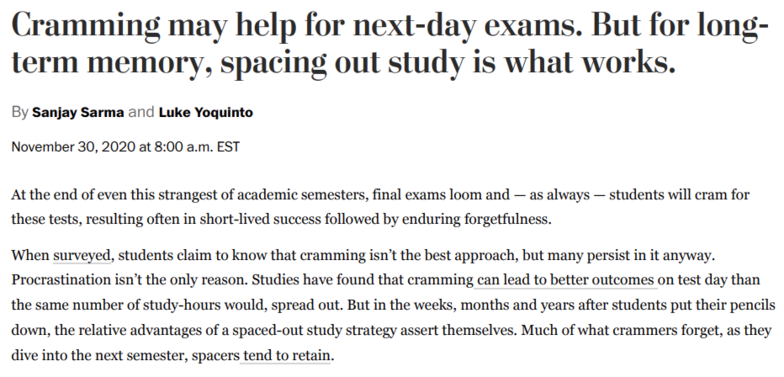Image resolution: width=784 pixels, height=377 pixels.
Task: Open the Luke Yoquinto author link
Action: (x=206, y=112)
